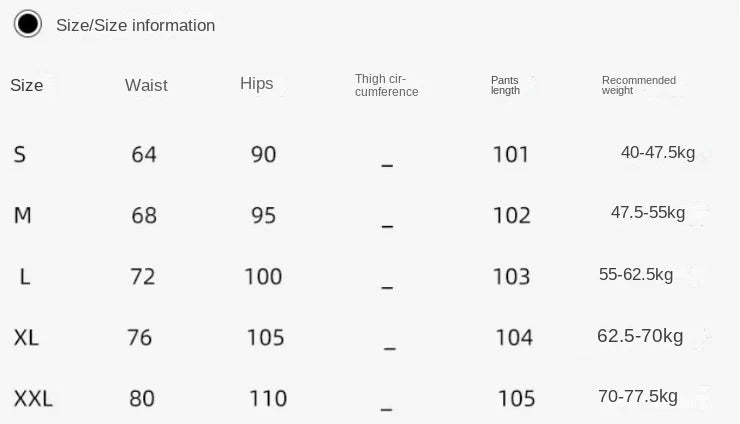This screenshot has width=740, height=424.
Task: Select hips value 100 for size L
Action: pyautogui.click(x=263, y=277)
